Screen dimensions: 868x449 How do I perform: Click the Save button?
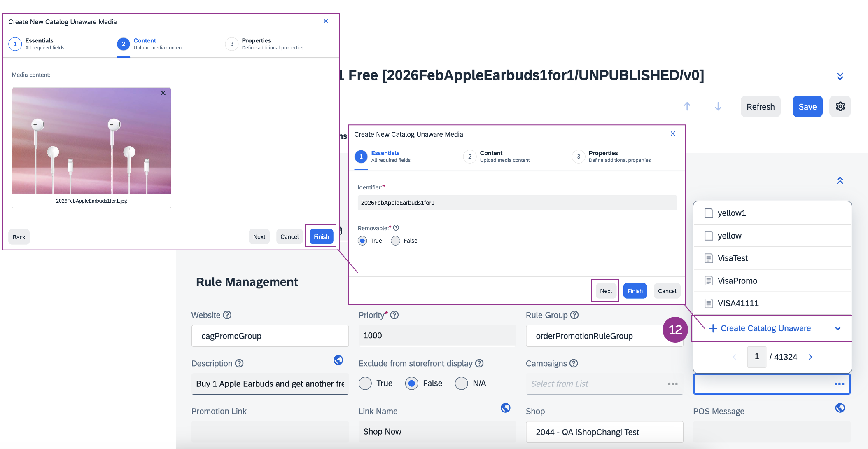coord(807,107)
